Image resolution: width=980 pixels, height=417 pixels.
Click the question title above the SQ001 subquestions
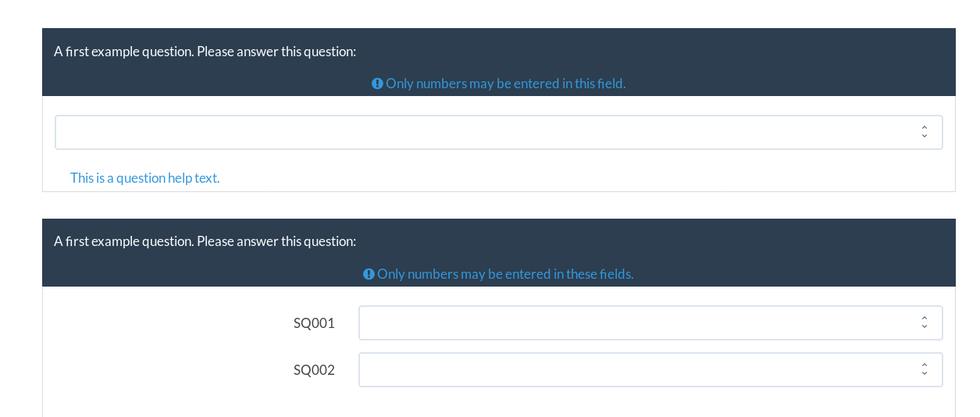point(205,241)
